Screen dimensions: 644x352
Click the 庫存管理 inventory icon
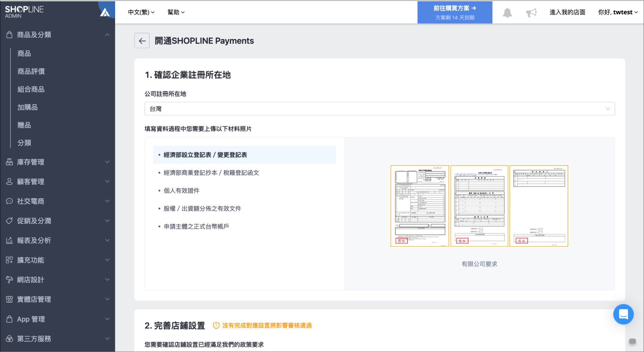9,162
